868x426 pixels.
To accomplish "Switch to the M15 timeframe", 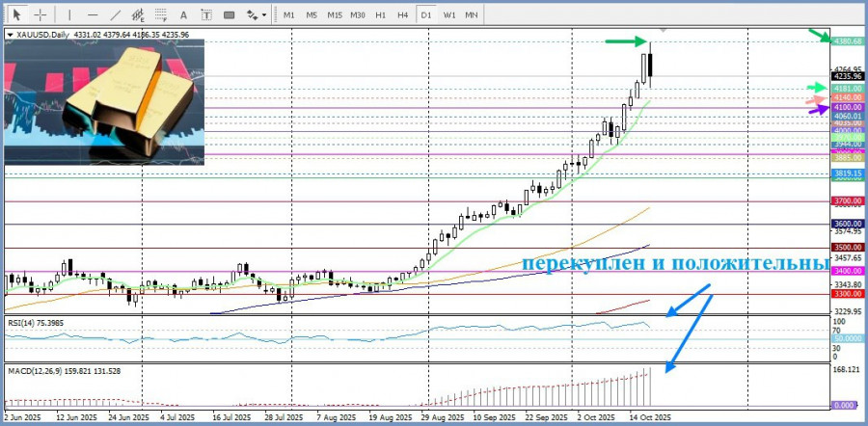I will tap(334, 14).
